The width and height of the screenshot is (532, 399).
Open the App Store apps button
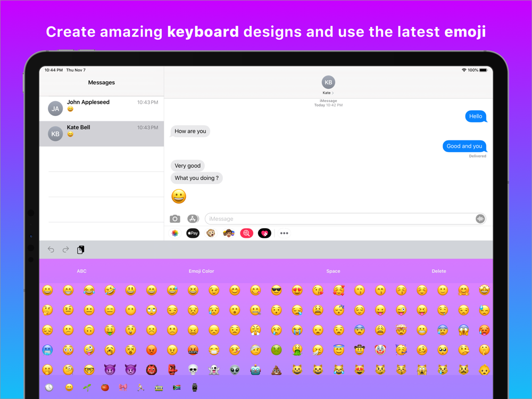(193, 219)
